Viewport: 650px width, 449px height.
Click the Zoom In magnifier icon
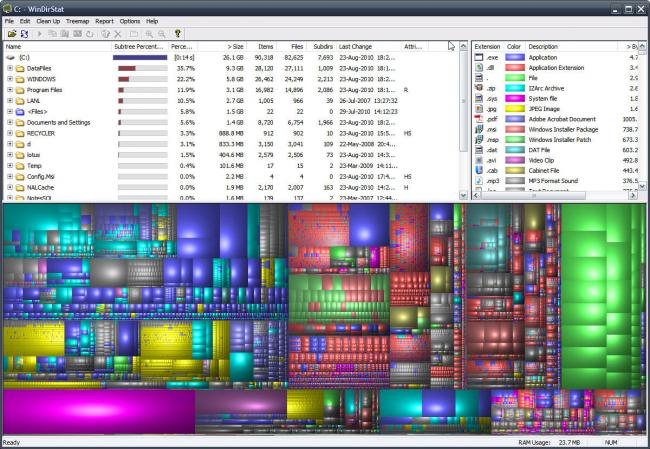(147, 33)
